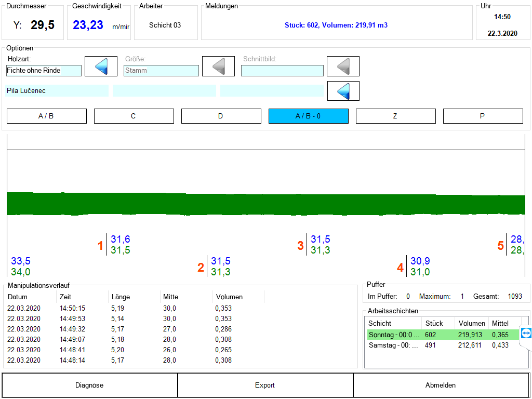This screenshot has width=532, height=399.
Task: Select quality class C
Action: (134, 116)
